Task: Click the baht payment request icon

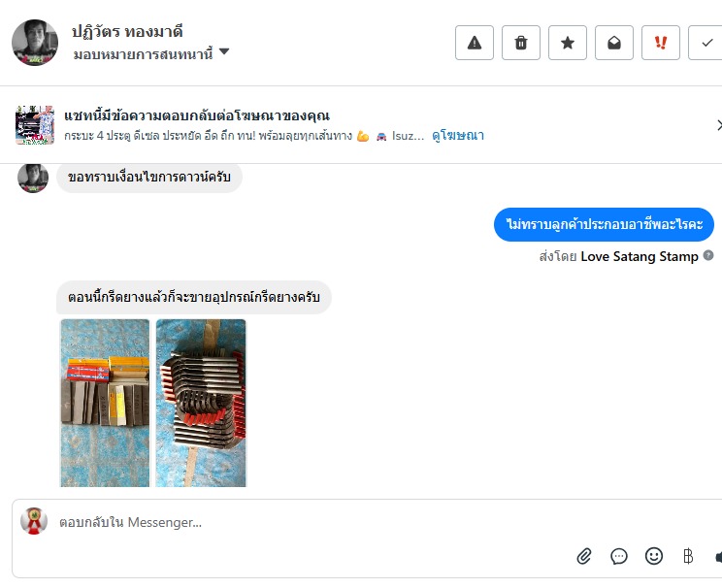Action: pos(688,556)
